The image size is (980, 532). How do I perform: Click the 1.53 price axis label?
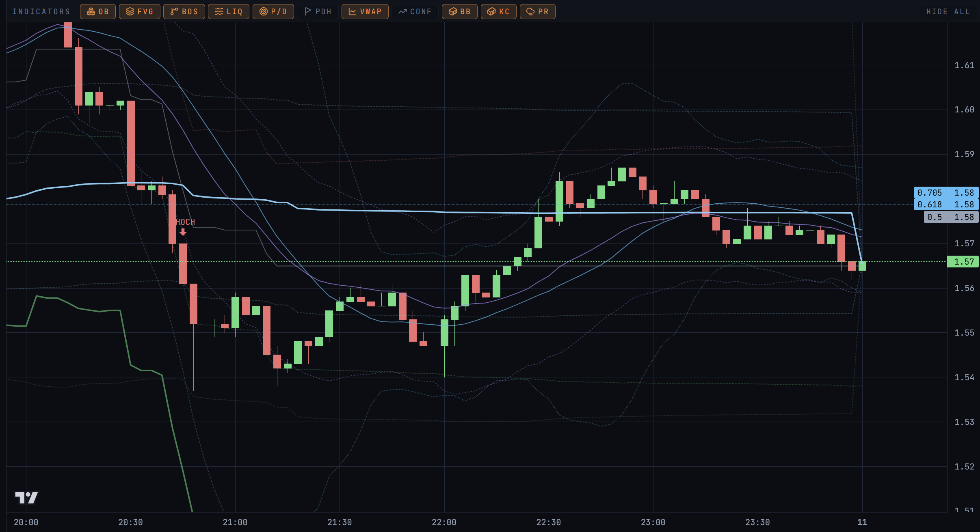pos(964,422)
